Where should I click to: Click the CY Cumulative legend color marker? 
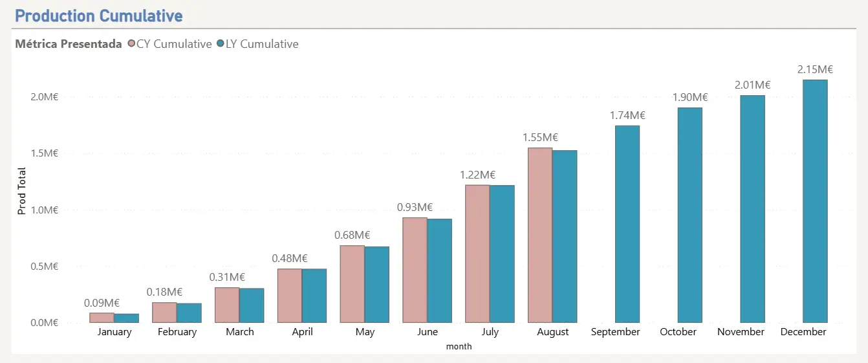[132, 44]
